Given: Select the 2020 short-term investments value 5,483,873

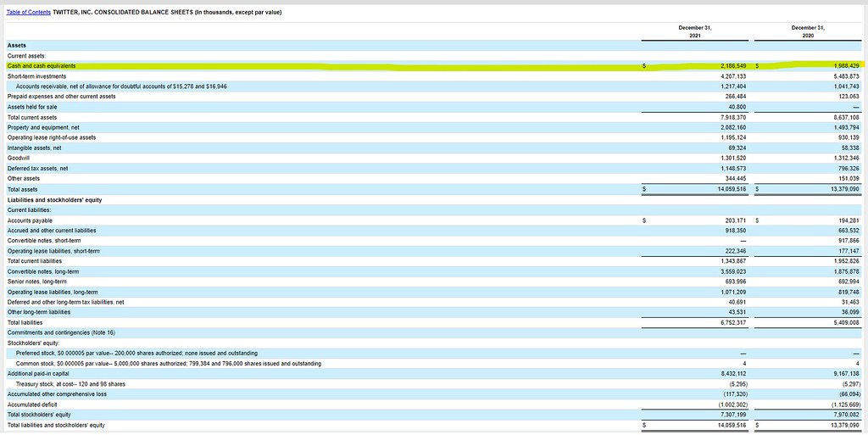Looking at the screenshot, I should pyautogui.click(x=843, y=75).
